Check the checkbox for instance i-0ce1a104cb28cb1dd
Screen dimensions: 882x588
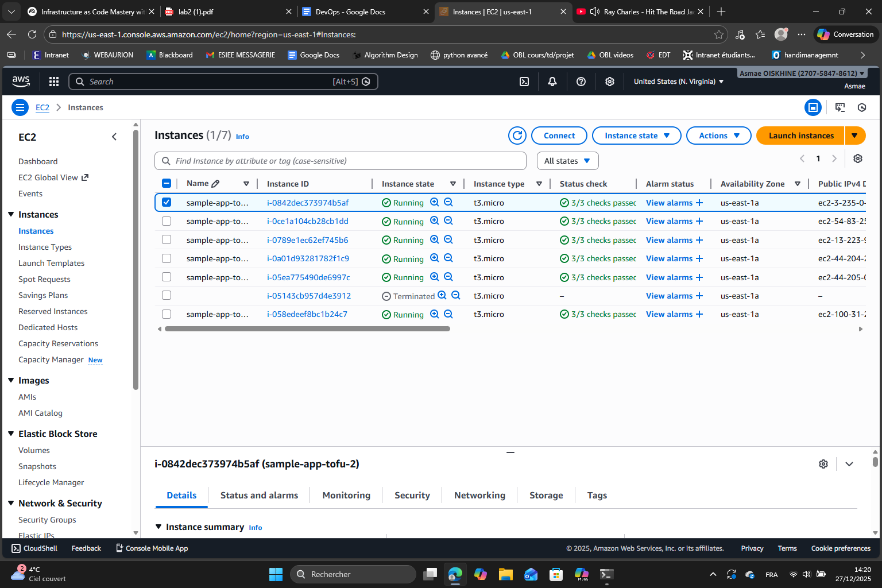167,221
